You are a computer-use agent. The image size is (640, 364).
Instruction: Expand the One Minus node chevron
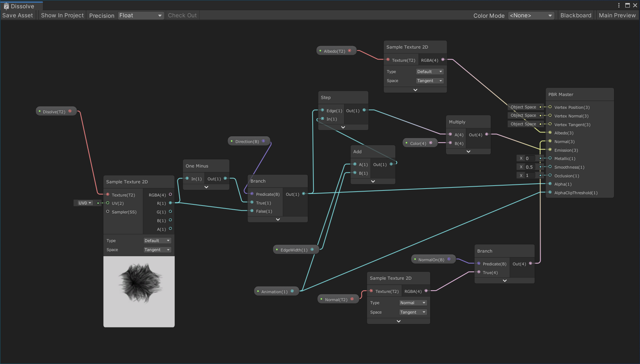click(x=206, y=187)
